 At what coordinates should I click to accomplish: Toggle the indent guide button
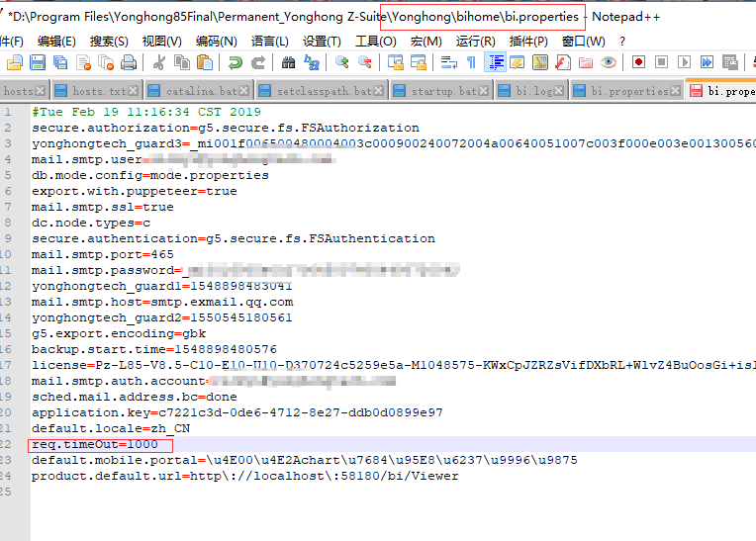pyautogui.click(x=496, y=63)
